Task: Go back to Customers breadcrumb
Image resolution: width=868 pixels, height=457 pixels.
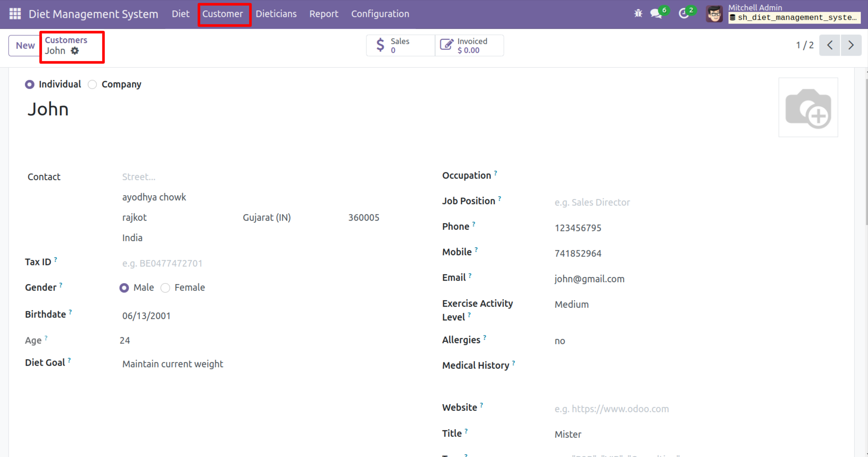Action: pos(66,40)
